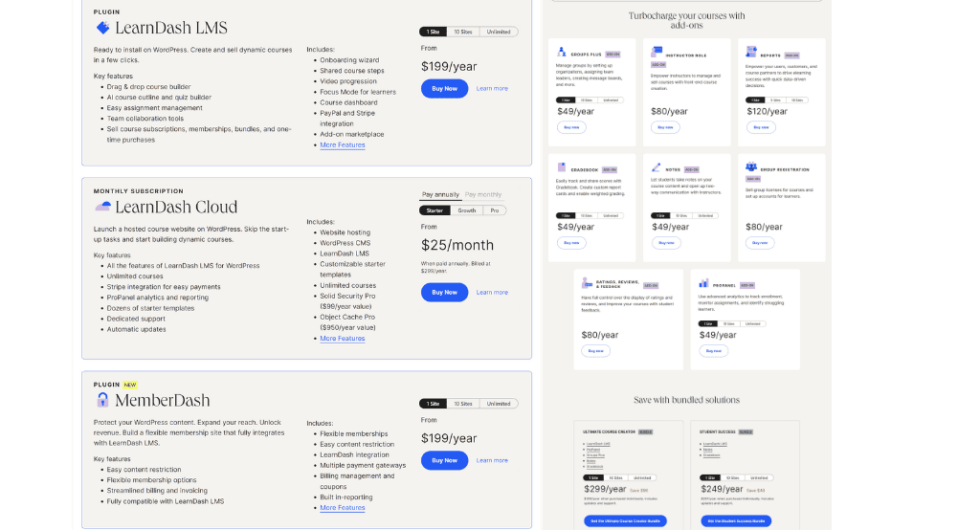Select 10 Sites for Groups Plus add-on

click(587, 100)
